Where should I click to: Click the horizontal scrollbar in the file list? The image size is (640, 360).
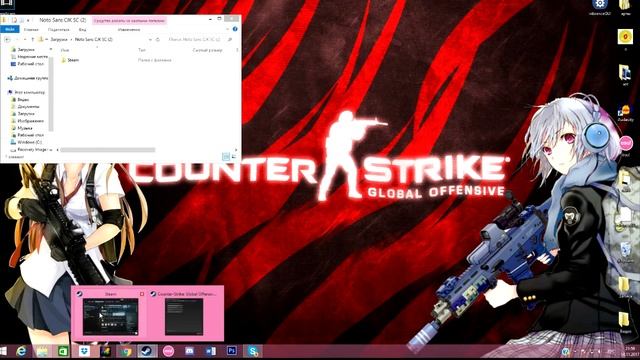(107, 150)
